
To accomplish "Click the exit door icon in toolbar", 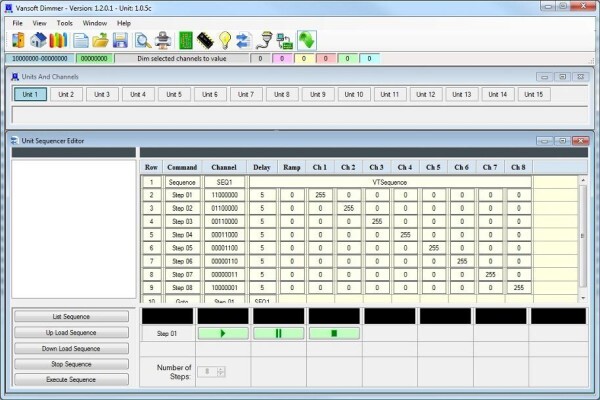I will pos(18,40).
